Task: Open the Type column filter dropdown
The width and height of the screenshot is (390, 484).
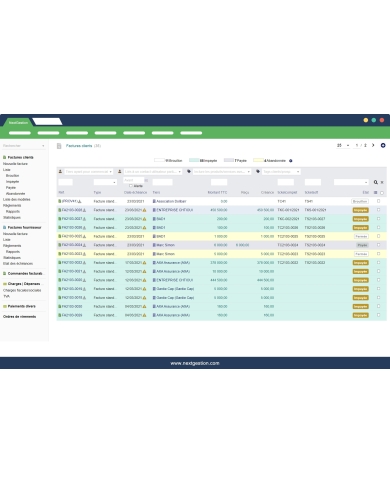Action: (105, 182)
